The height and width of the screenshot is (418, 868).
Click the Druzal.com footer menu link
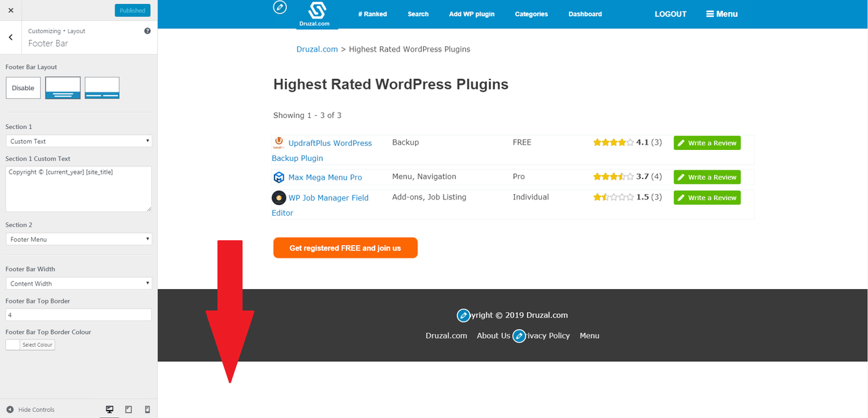(446, 335)
